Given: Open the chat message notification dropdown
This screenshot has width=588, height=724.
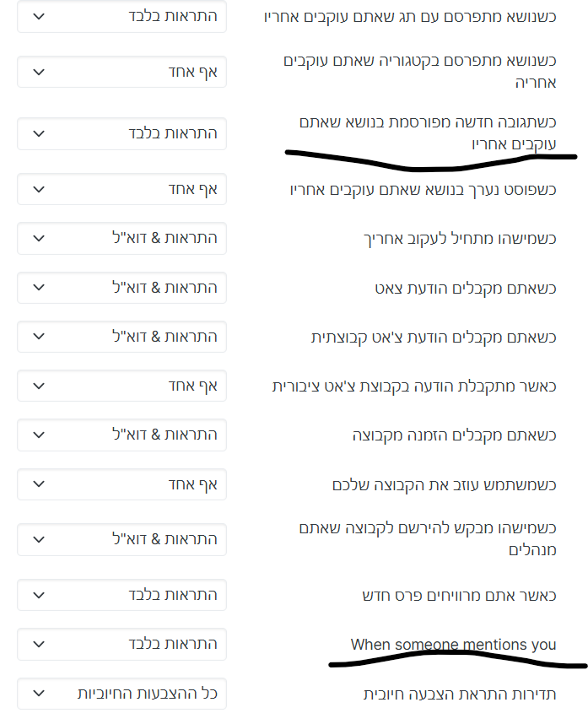Looking at the screenshot, I should tap(121, 287).
